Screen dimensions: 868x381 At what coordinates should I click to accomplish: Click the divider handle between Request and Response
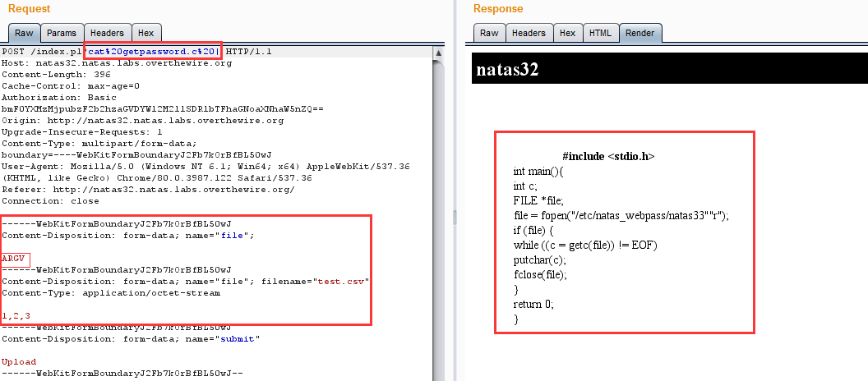(455, 215)
